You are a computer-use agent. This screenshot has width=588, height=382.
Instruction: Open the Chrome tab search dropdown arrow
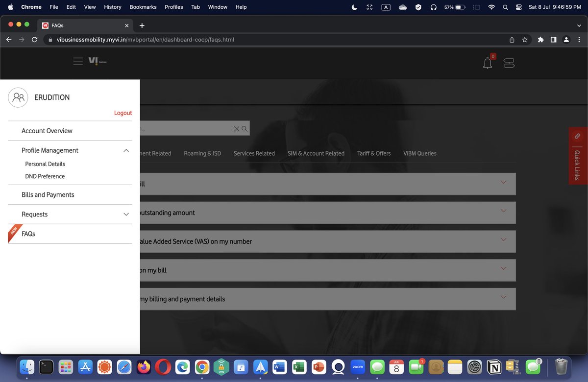coord(579,25)
